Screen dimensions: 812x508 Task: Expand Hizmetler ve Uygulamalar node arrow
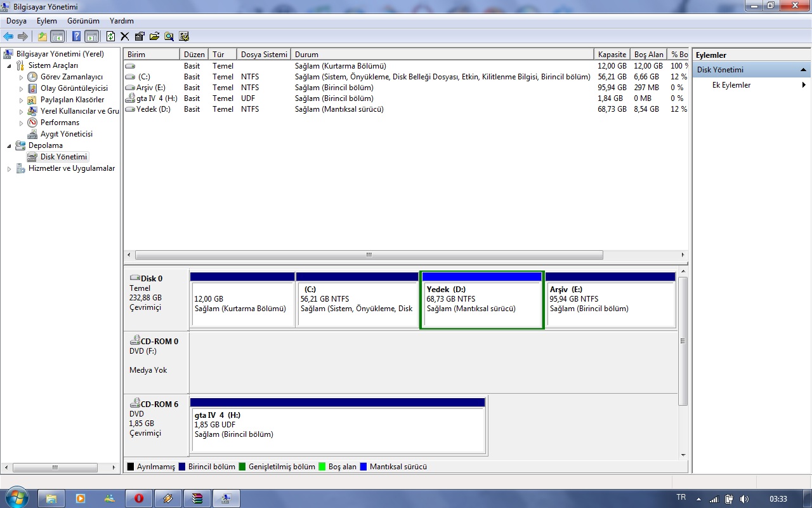[9, 168]
